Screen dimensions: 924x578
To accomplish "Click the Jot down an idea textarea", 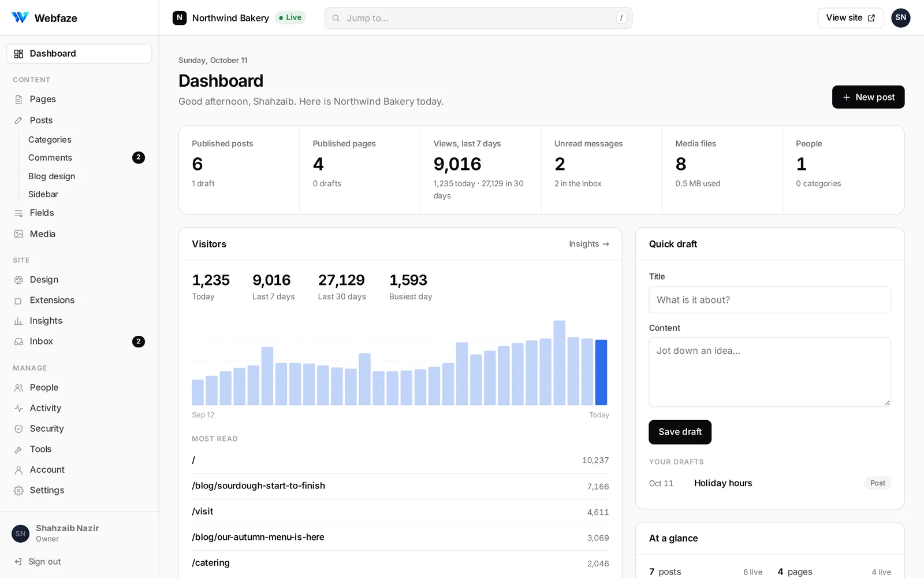I will (x=770, y=372).
